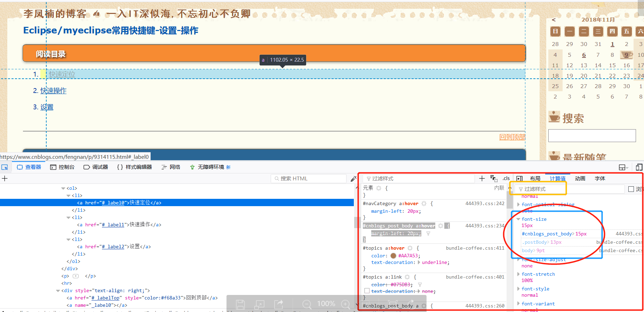644x312 pixels.
Task: Click the coffee cup icon beside 搜索
Action: [x=554, y=117]
